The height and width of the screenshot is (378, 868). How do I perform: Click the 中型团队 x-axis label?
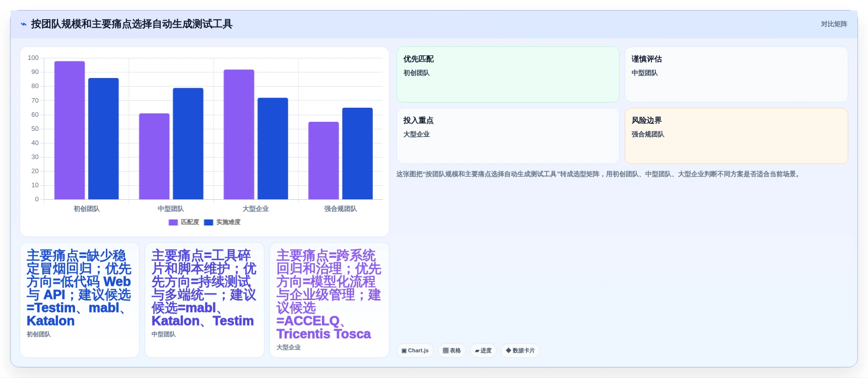[x=171, y=209]
